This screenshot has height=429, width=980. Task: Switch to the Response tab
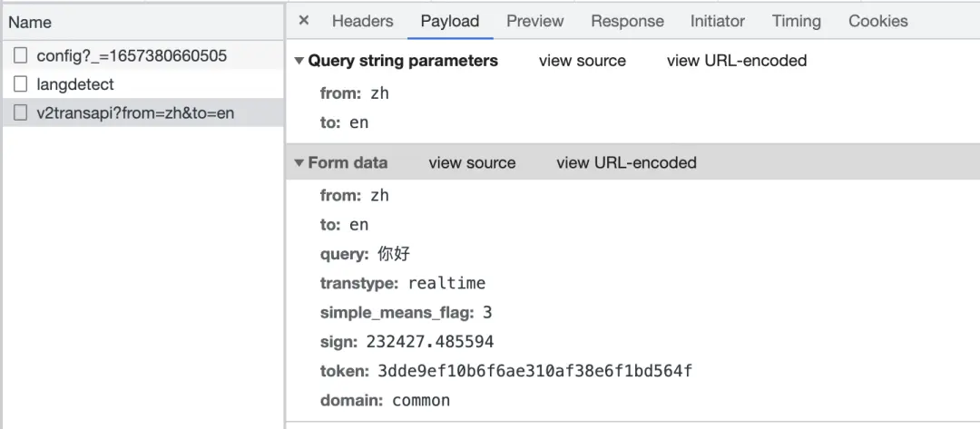point(627,21)
